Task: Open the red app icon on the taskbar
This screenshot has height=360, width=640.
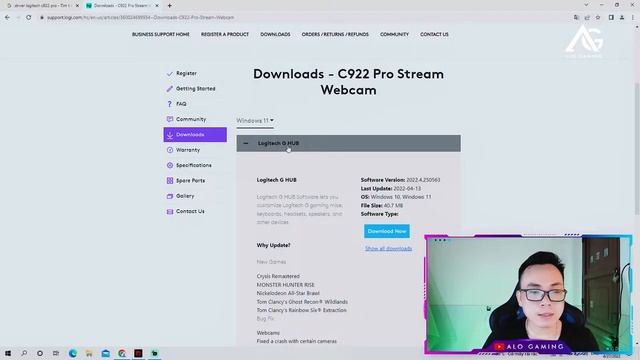Action: (x=138, y=353)
